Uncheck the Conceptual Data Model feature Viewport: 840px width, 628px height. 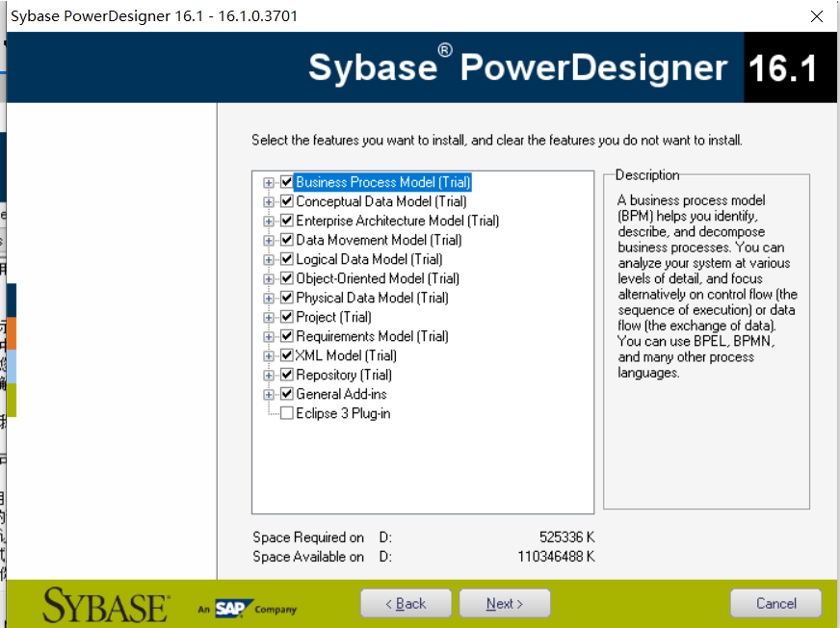(286, 200)
